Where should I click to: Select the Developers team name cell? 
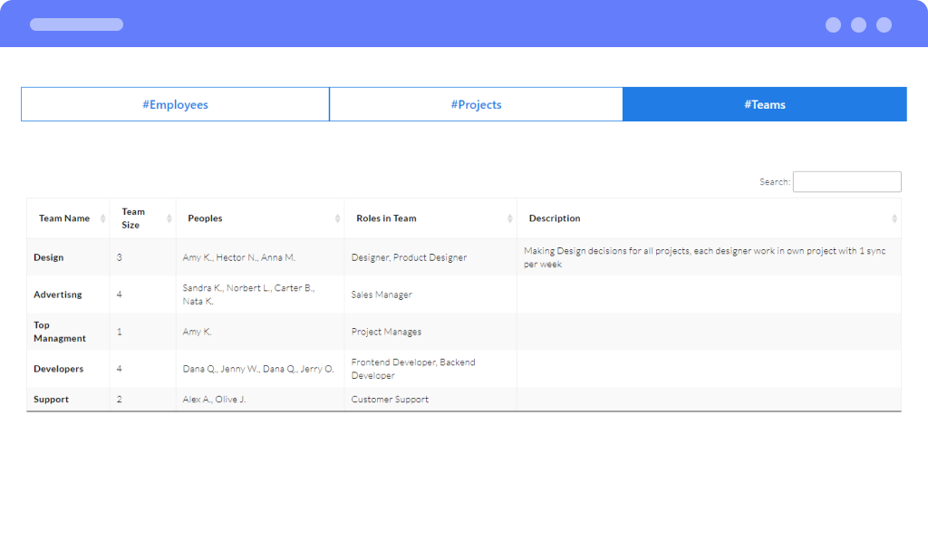(x=68, y=369)
